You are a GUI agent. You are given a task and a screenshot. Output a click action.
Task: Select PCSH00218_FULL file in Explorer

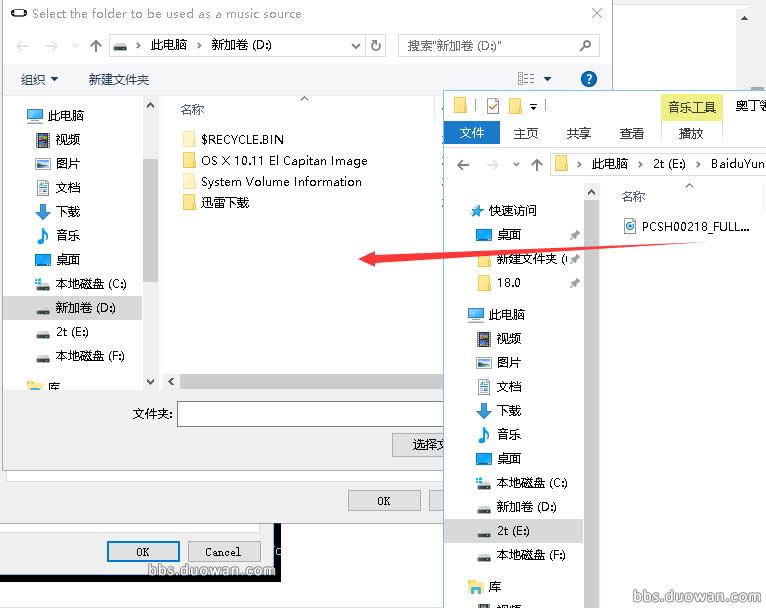click(x=695, y=226)
